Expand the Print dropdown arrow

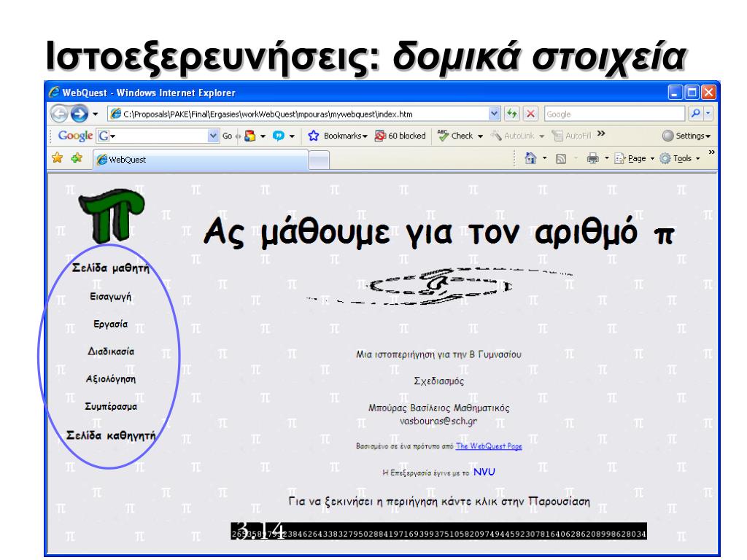[606, 158]
